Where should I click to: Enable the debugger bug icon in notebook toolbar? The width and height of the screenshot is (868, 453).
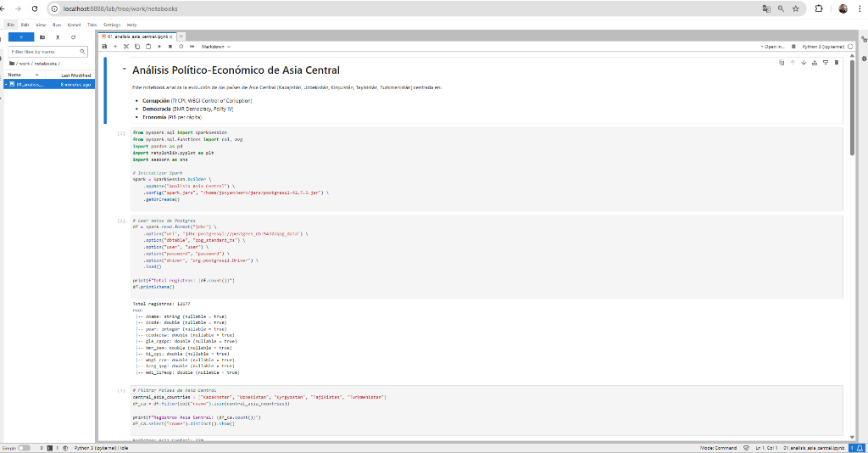point(793,47)
